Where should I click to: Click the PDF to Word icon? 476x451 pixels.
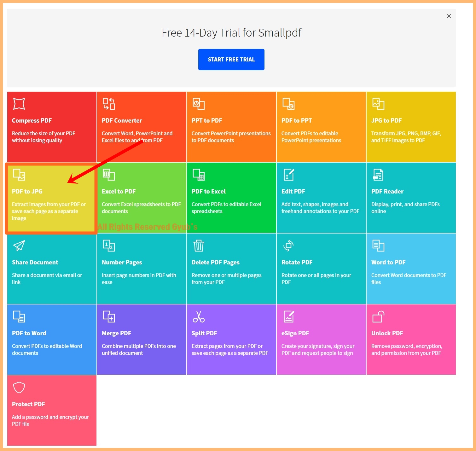tap(19, 316)
